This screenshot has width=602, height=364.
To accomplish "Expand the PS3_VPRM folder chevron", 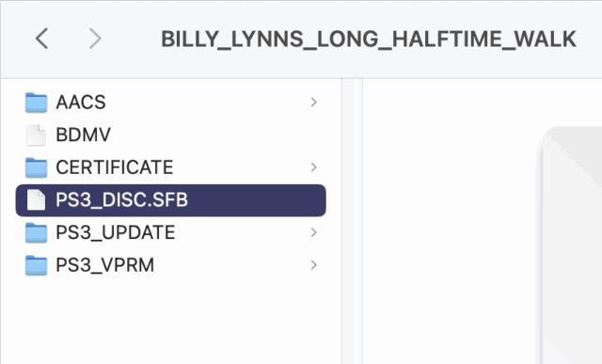I will [x=313, y=265].
